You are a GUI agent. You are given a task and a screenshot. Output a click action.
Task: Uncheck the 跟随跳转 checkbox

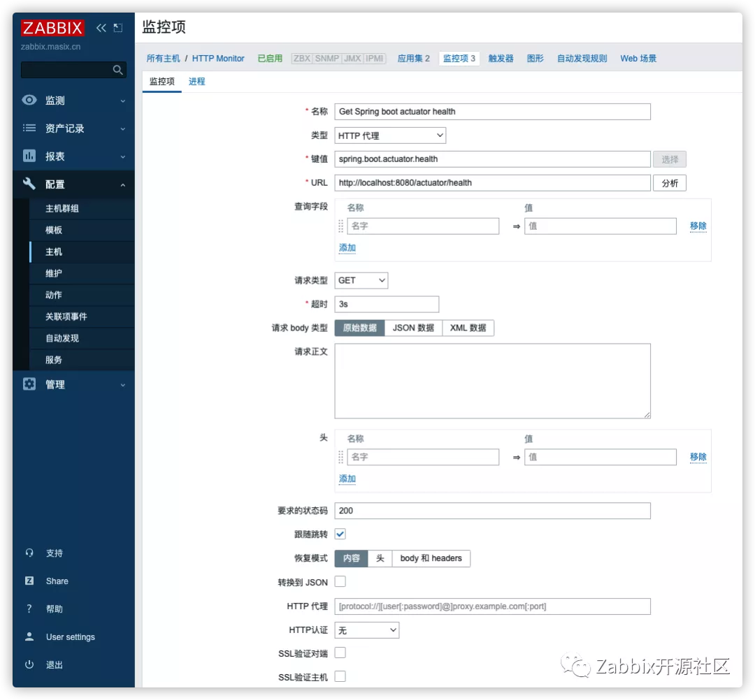pyautogui.click(x=340, y=534)
